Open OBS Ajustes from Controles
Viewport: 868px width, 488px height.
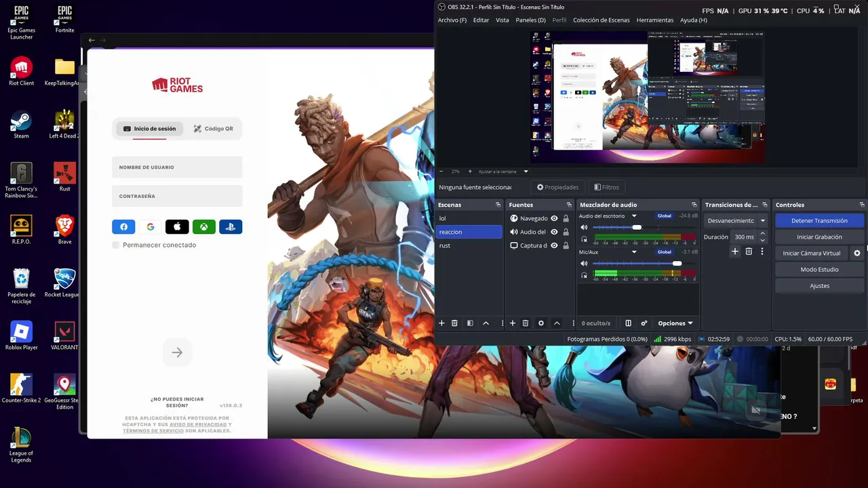(x=819, y=285)
